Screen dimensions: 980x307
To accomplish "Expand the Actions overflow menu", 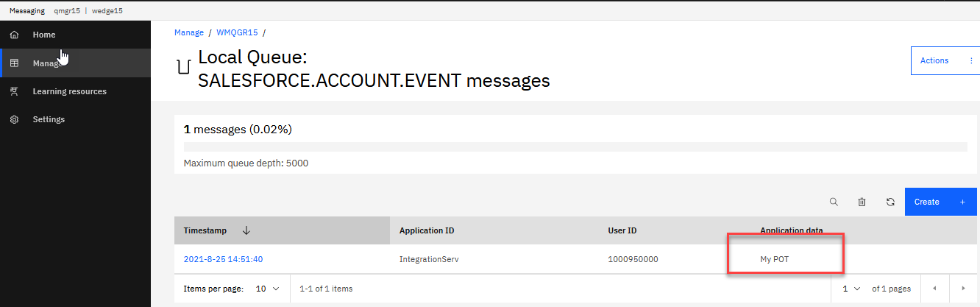I will [971, 60].
